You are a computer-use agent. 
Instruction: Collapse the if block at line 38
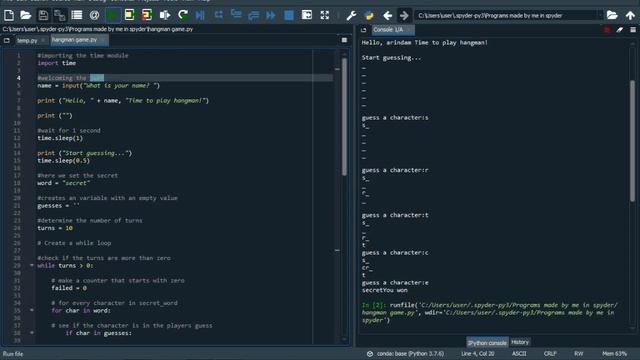(x=32, y=333)
